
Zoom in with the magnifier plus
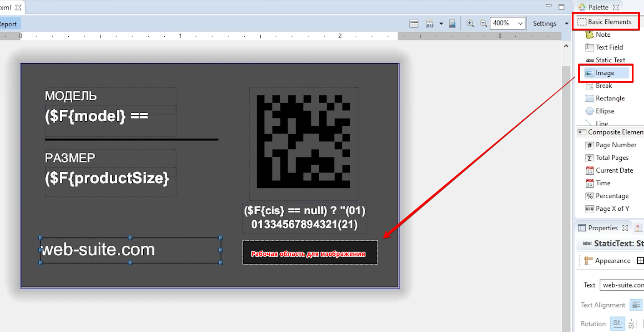470,23
